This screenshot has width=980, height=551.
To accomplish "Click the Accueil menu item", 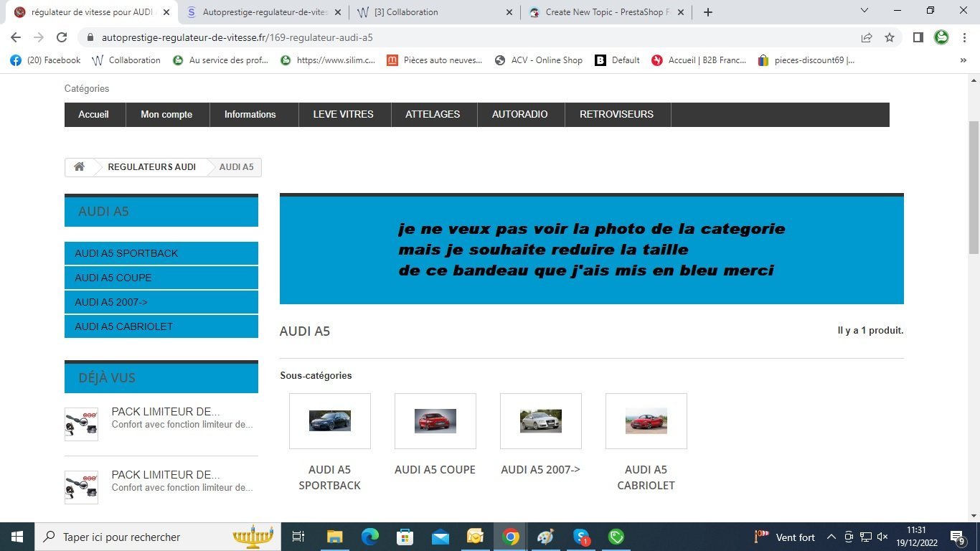I will (x=94, y=115).
